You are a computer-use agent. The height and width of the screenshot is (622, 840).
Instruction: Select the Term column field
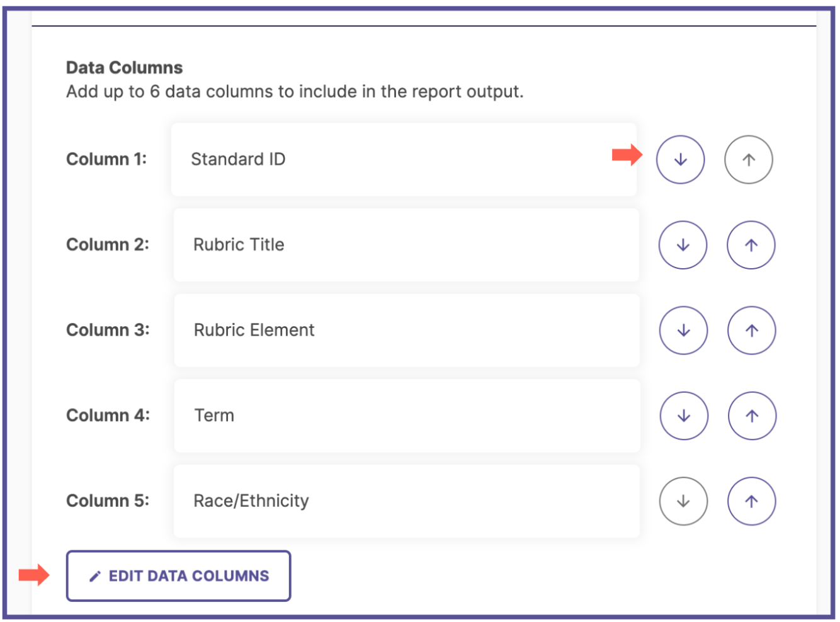click(407, 416)
